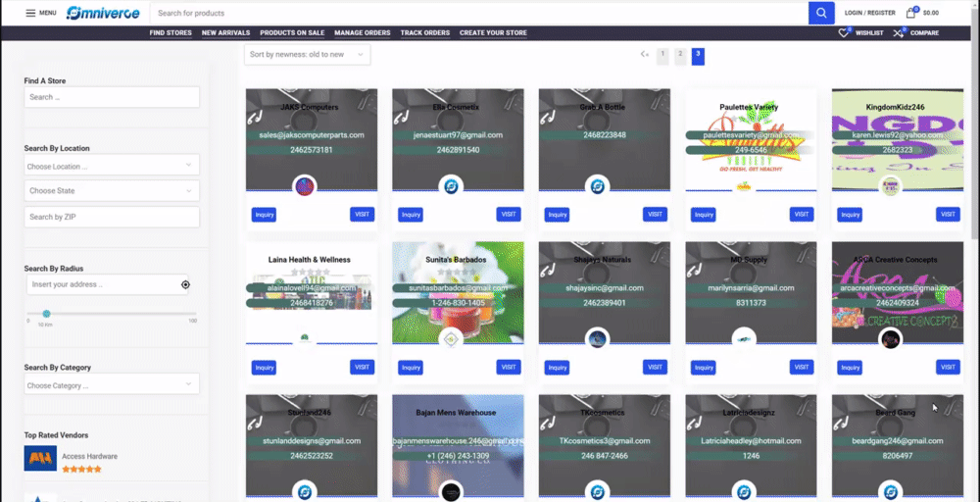The width and height of the screenshot is (980, 502).
Task: Click the blue search magnifier button
Action: (x=821, y=13)
